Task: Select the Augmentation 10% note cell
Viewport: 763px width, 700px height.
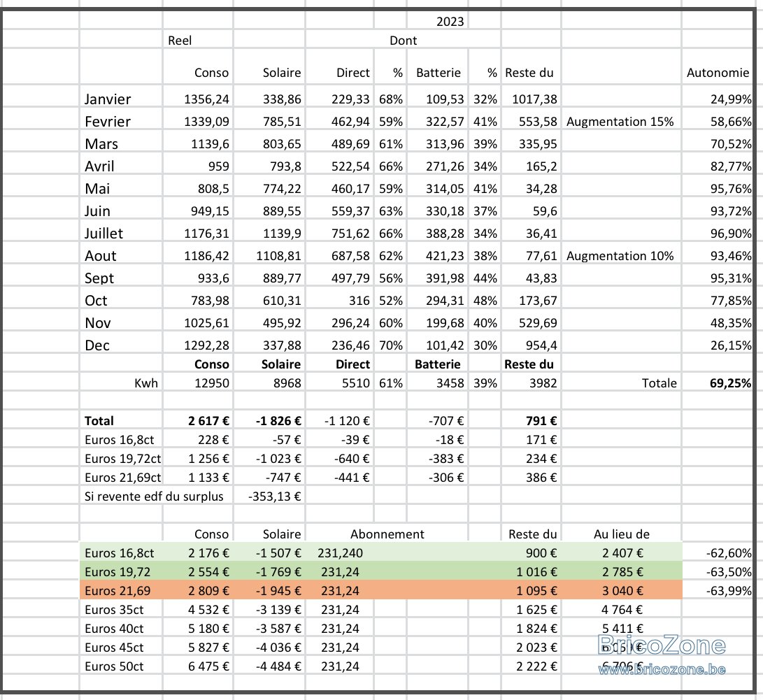Action: (x=620, y=256)
